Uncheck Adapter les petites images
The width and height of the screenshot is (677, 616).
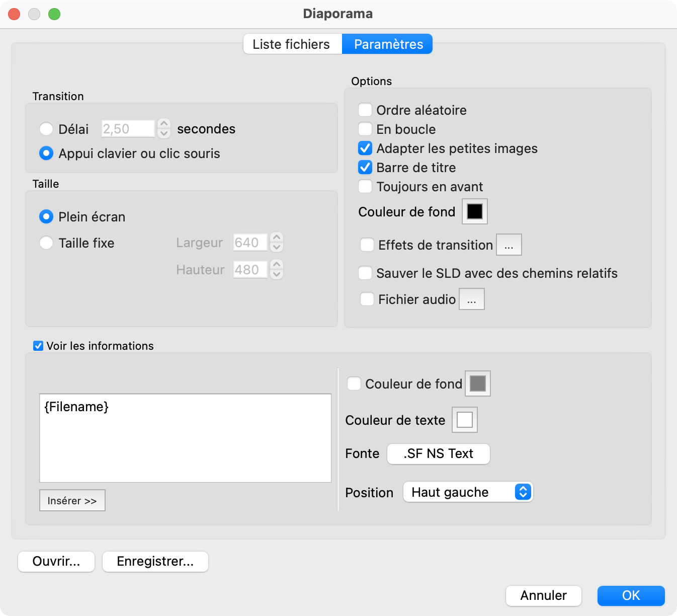(365, 148)
